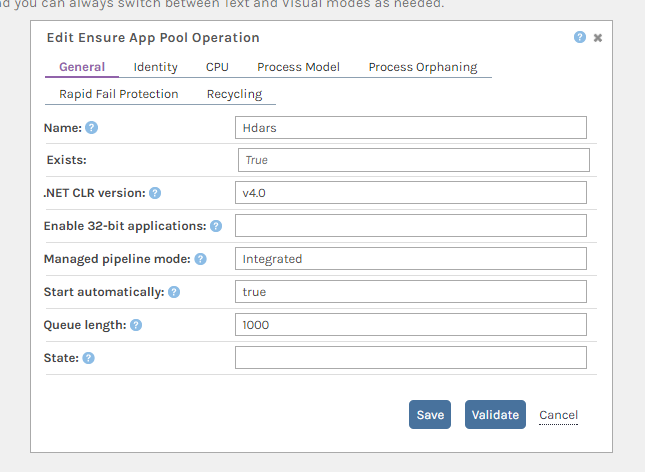Image resolution: width=645 pixels, height=472 pixels.
Task: Close the Edit Ensure App Pool dialog
Action: (x=598, y=38)
